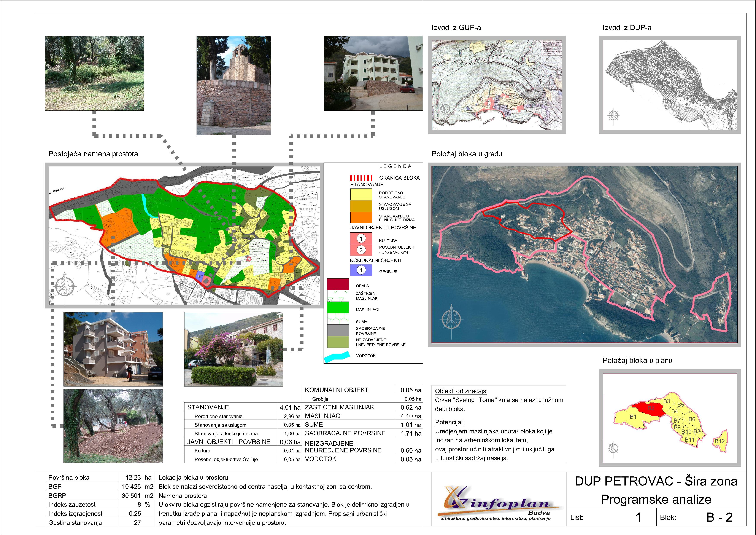Open the aerial photo of the town
The image size is (756, 535).
click(584, 254)
